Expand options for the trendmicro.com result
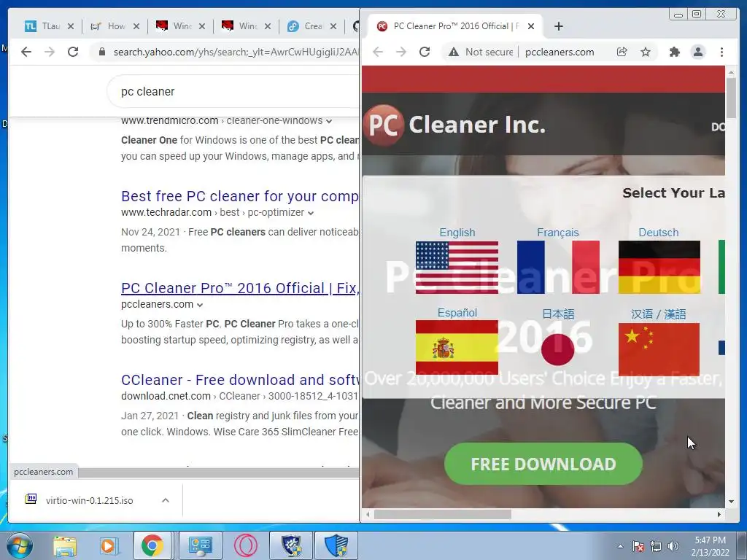Image resolution: width=747 pixels, height=560 pixels. [329, 121]
